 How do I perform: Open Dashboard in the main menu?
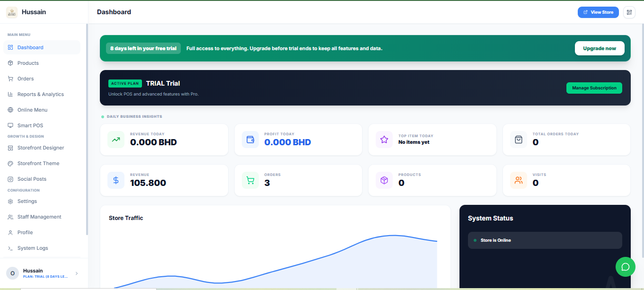pyautogui.click(x=42, y=47)
